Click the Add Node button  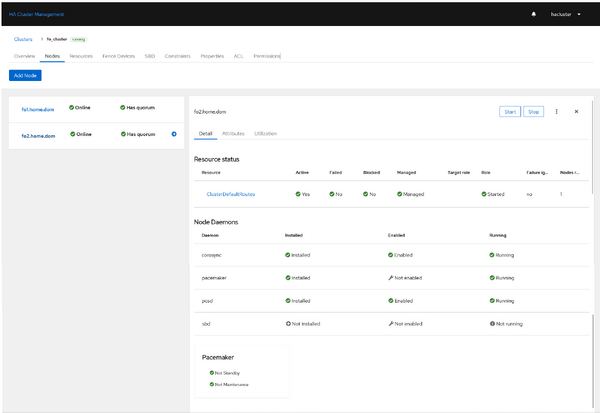coord(25,75)
